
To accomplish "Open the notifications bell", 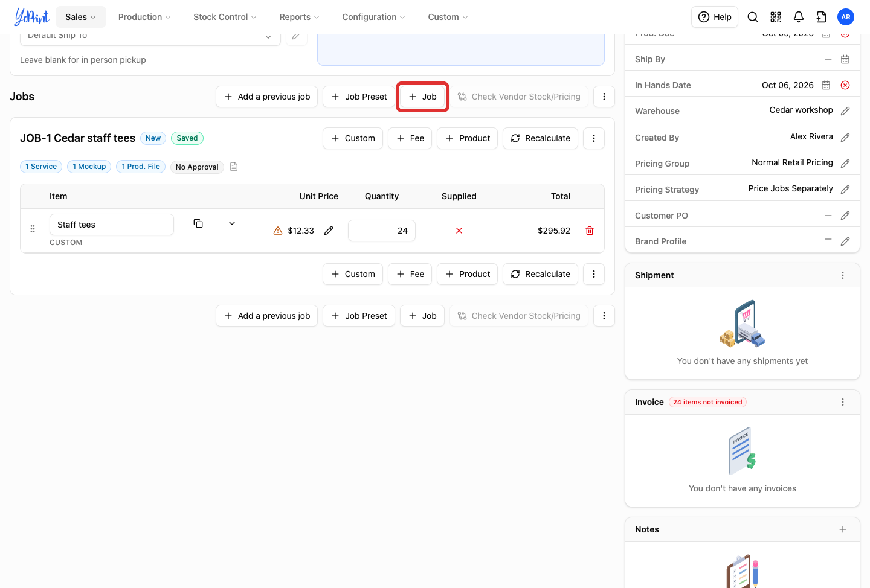I will click(x=799, y=17).
